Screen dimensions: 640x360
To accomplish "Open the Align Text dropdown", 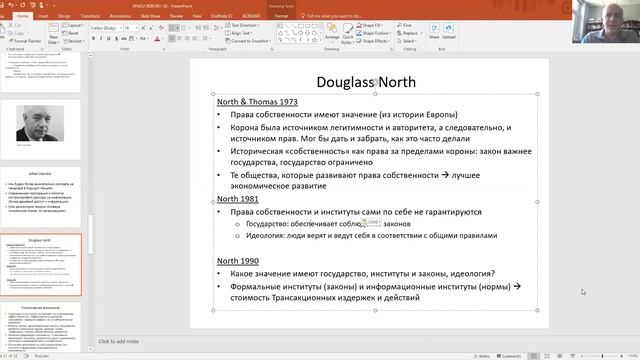I will [x=239, y=33].
